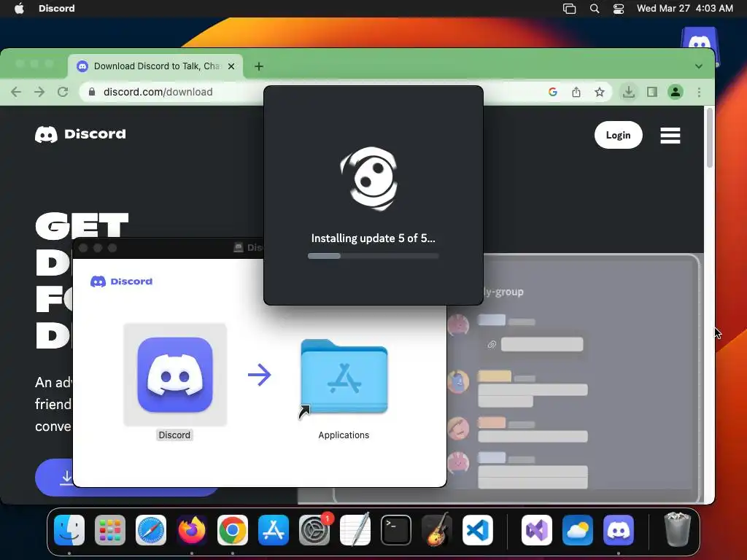Viewport: 747px width, 560px height.
Task: Close the Download Discord tab
Action: pyautogui.click(x=231, y=66)
